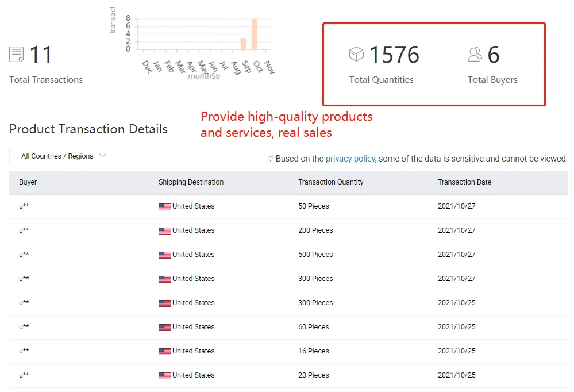Click the Total Quantities box icon
Viewport: 574px width, 392px height.
[357, 54]
